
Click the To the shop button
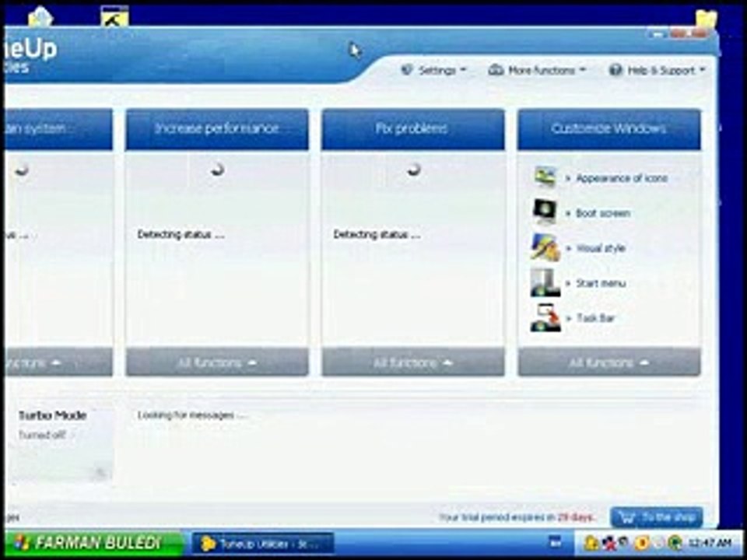tap(657, 517)
